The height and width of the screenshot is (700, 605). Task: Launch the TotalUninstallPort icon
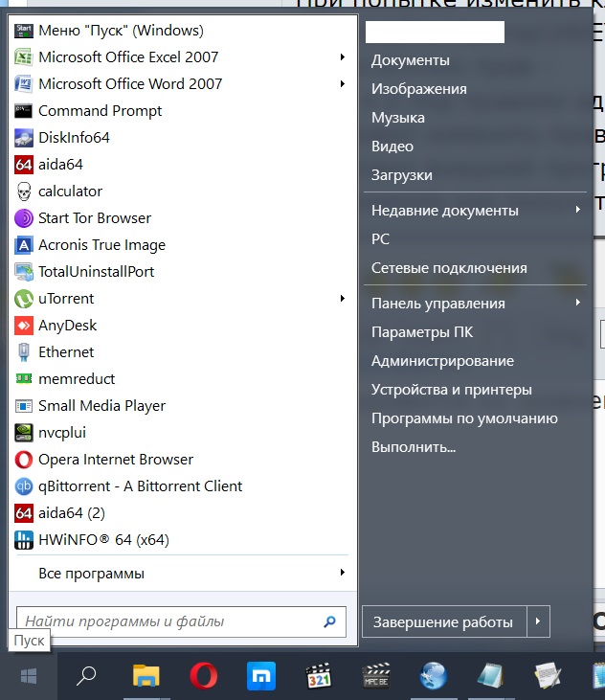point(24,272)
